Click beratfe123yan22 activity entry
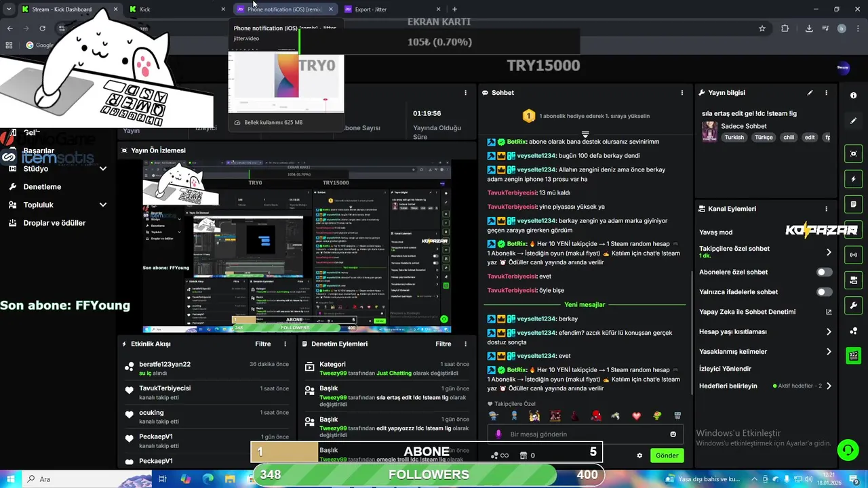This screenshot has height=488, width=868. click(207, 369)
